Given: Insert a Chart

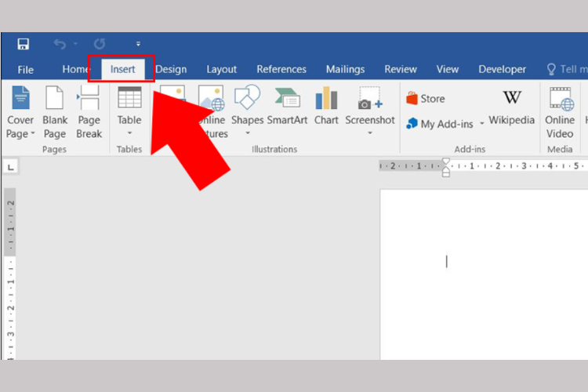Looking at the screenshot, I should (x=326, y=107).
